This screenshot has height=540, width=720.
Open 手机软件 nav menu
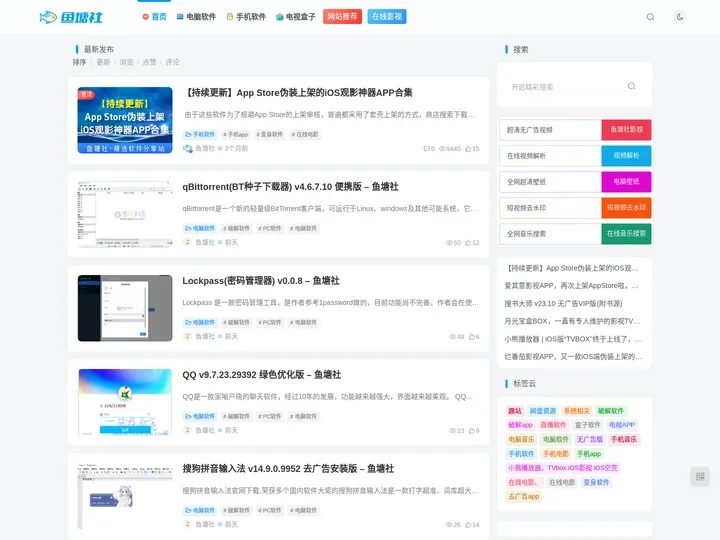(246, 17)
